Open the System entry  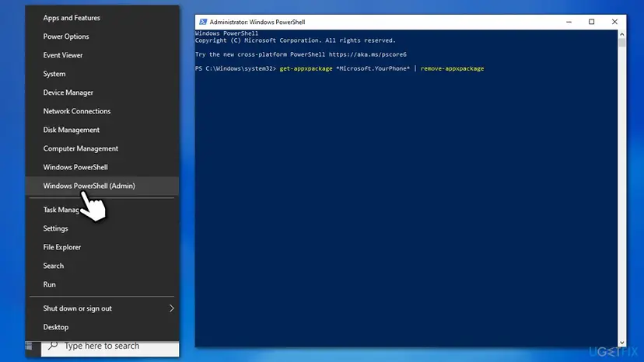point(102,74)
